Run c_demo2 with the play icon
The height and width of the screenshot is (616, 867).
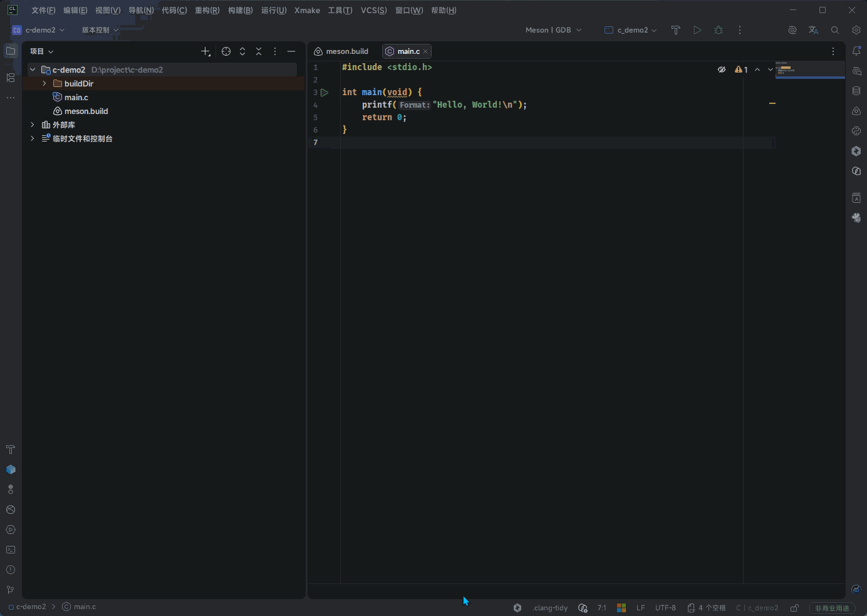click(697, 30)
